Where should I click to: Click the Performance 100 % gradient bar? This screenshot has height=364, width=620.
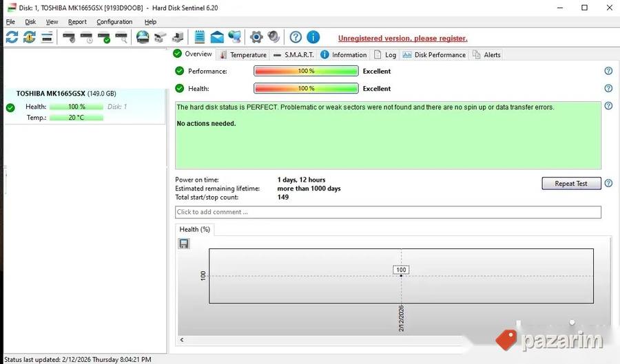click(x=306, y=71)
